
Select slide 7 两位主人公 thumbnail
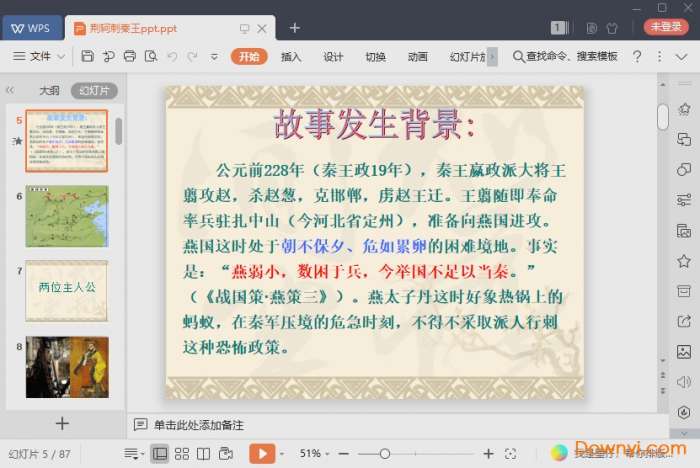click(x=67, y=291)
